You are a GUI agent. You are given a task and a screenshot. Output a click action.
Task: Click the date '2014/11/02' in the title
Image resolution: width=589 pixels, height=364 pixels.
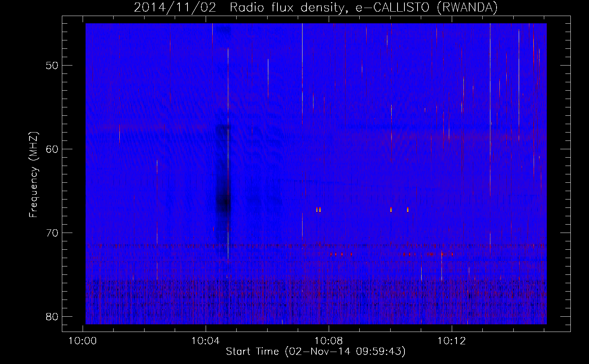[x=175, y=8]
